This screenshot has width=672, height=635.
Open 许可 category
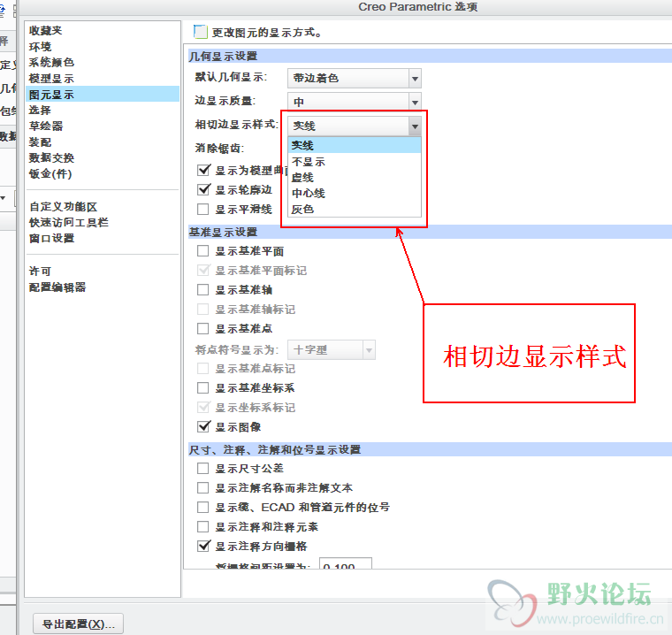coord(40,271)
